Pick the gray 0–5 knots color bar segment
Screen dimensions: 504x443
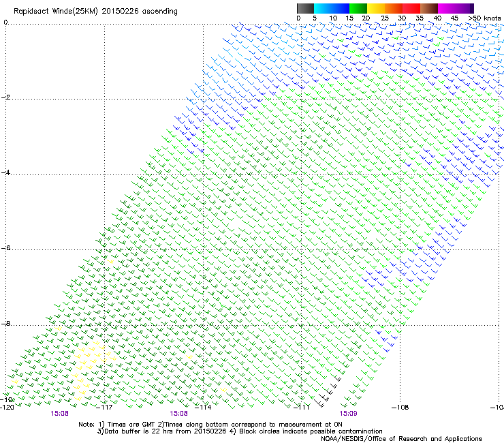[x=305, y=8]
